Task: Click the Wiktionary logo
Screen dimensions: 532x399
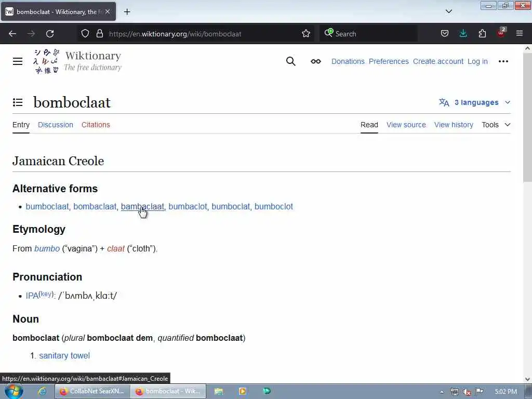Action: pos(78,61)
